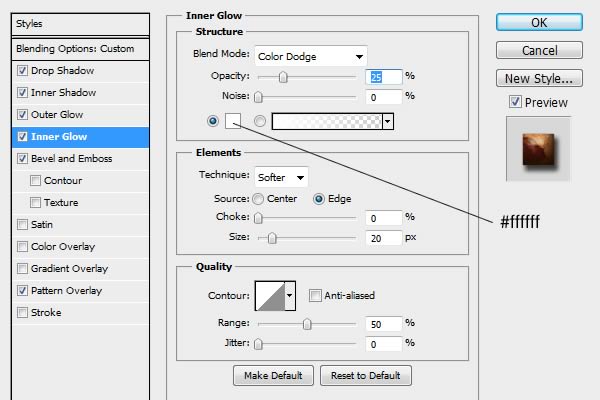Click the Size value field

[384, 238]
